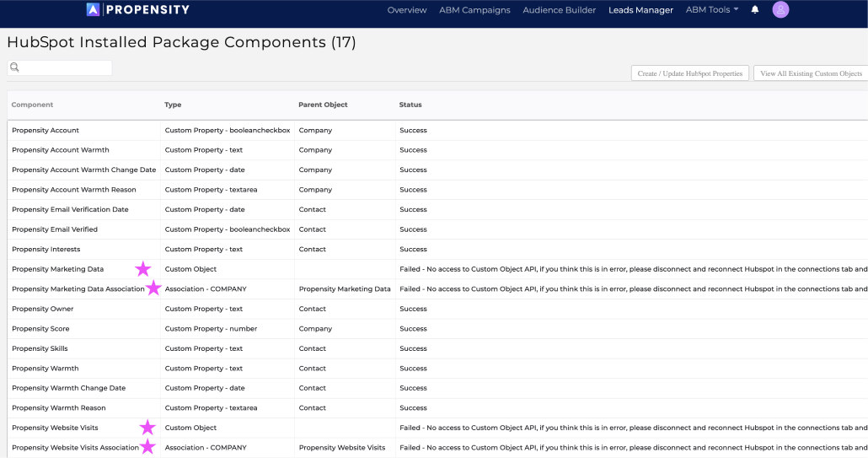Click the Propensity logo icon
This screenshot has width=868, height=458.
(x=93, y=9)
